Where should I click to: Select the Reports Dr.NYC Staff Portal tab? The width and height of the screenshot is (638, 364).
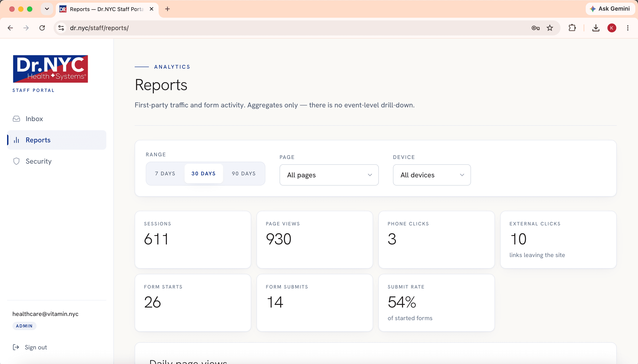107,9
